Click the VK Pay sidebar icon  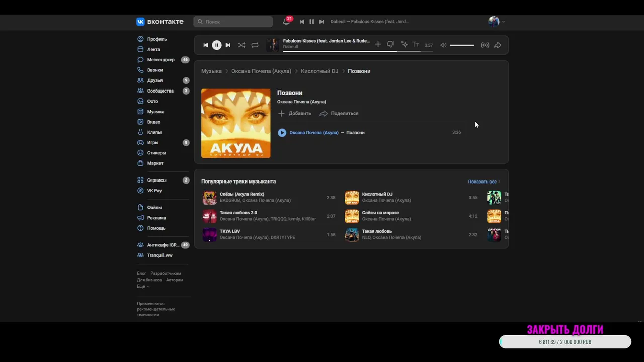coord(141,191)
